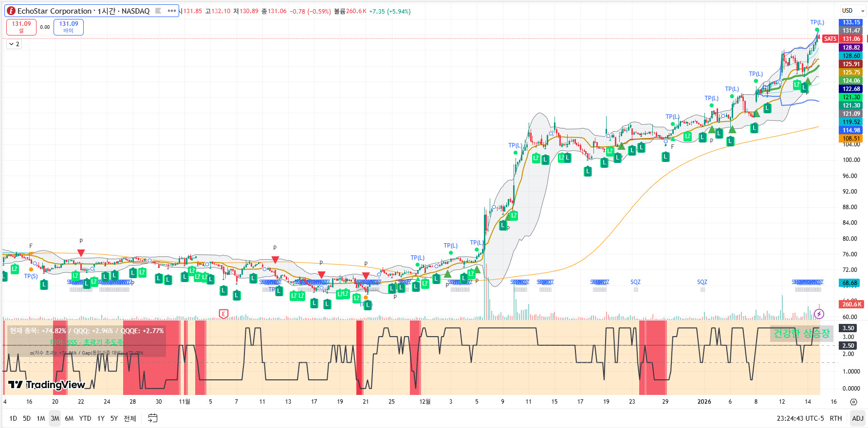Click the 11월 label on time axis
The height and width of the screenshot is (428, 868).
pos(185,402)
